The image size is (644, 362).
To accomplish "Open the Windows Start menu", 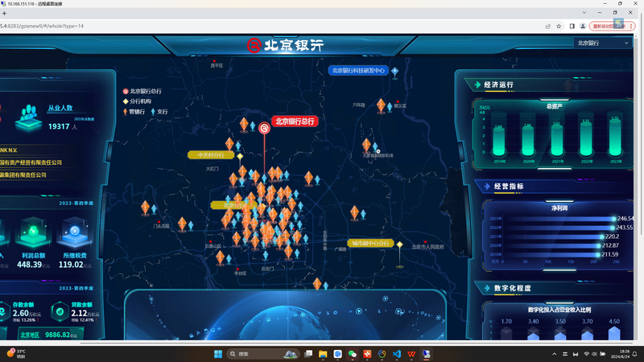I will tap(218, 354).
